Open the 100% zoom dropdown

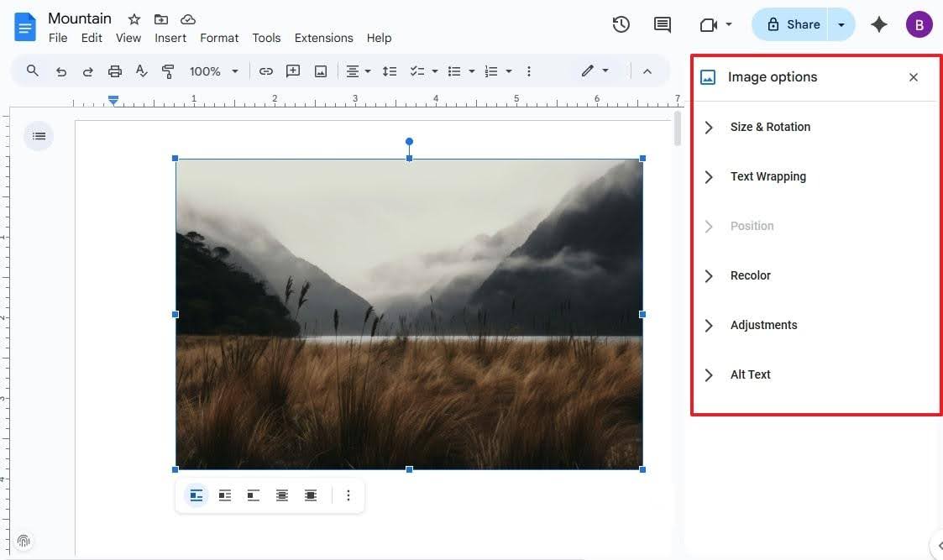(x=213, y=71)
